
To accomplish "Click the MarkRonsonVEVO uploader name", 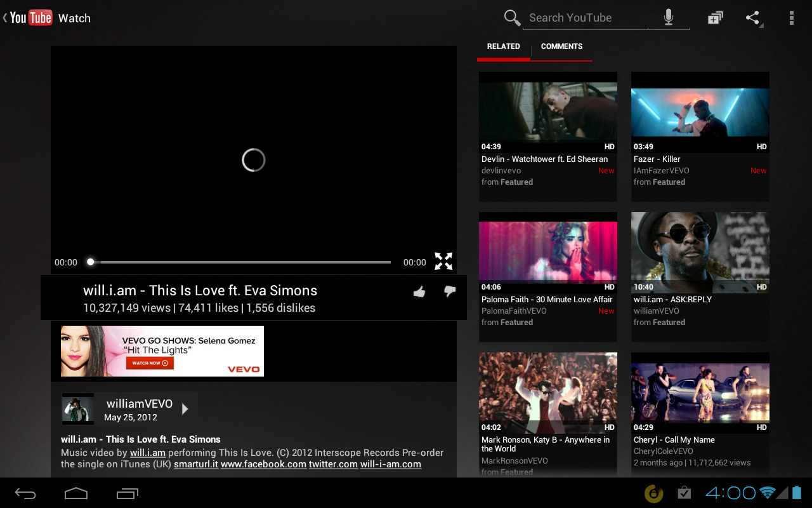I will point(514,461).
